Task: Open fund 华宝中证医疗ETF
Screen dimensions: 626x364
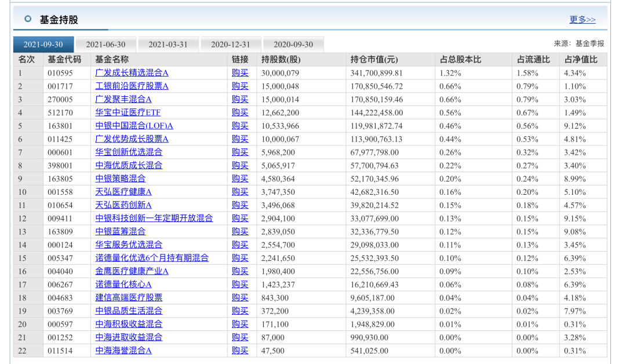Action: point(128,112)
